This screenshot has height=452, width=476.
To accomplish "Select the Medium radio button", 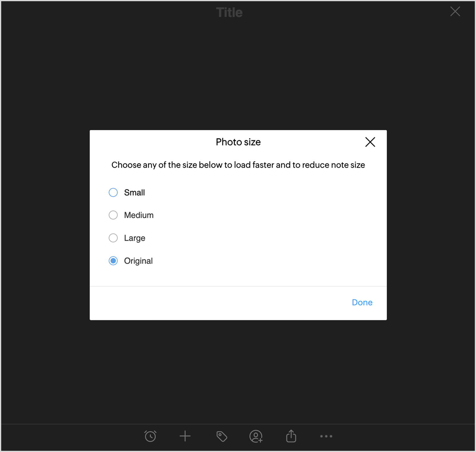I will [x=113, y=215].
